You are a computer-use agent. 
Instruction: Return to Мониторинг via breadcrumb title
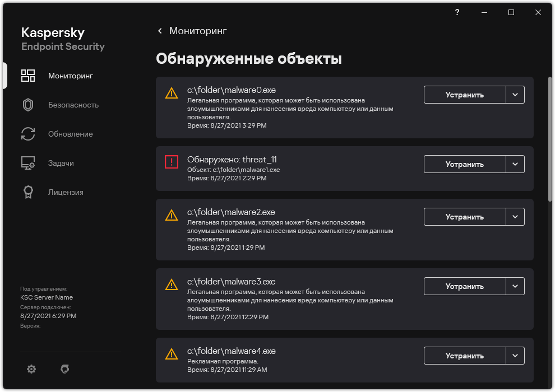coord(197,31)
